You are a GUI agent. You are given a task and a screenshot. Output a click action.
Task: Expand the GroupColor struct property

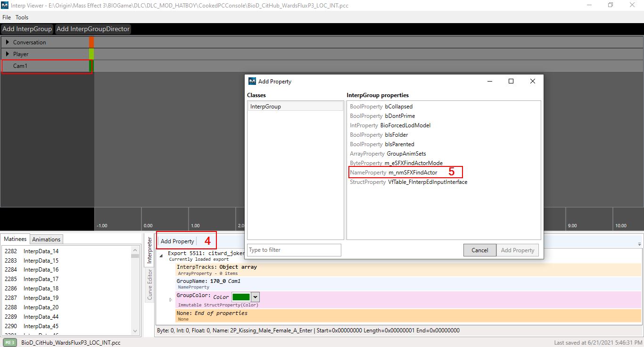[171, 299]
